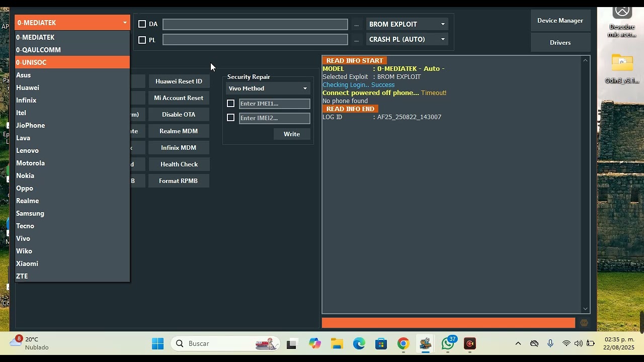Choose 0-QAULCOMM in the dropdown list
This screenshot has width=644, height=362.
(x=72, y=50)
